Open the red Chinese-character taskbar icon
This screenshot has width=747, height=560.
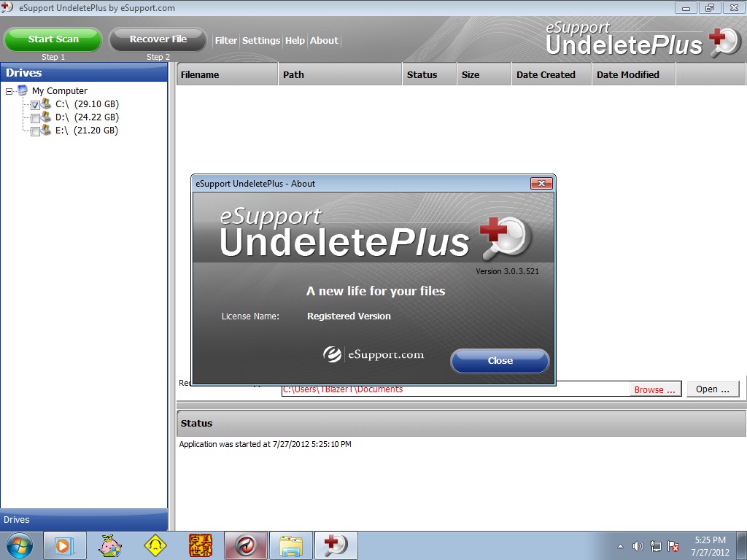(200, 545)
